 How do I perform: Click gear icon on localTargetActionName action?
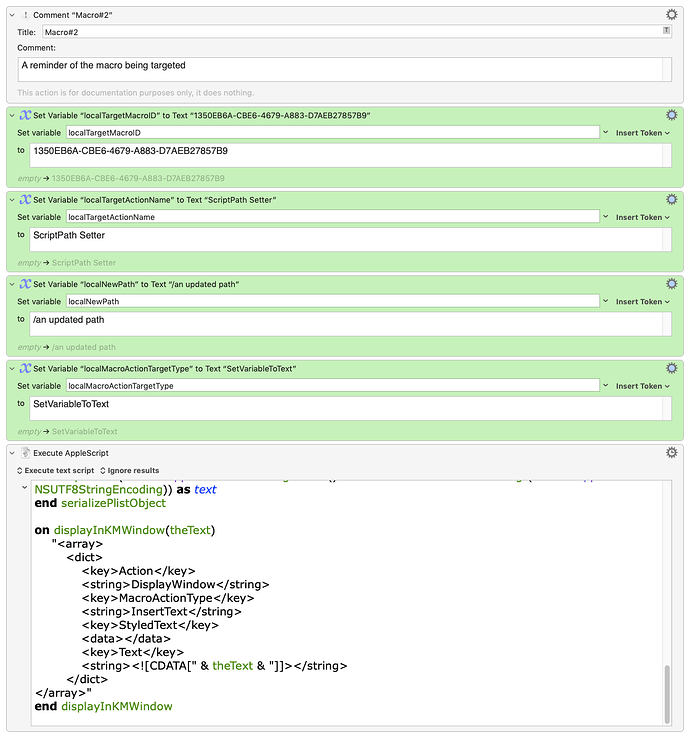point(672,200)
